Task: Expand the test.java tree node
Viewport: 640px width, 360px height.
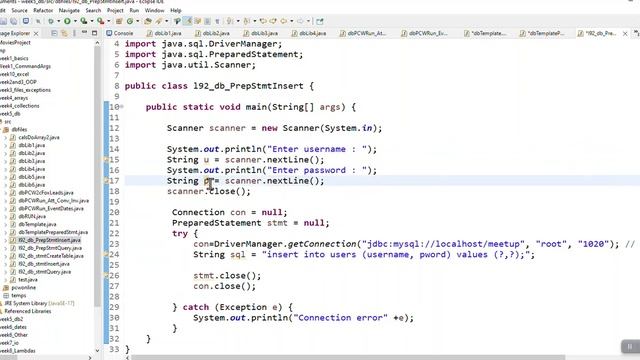Action: (x=6, y=280)
